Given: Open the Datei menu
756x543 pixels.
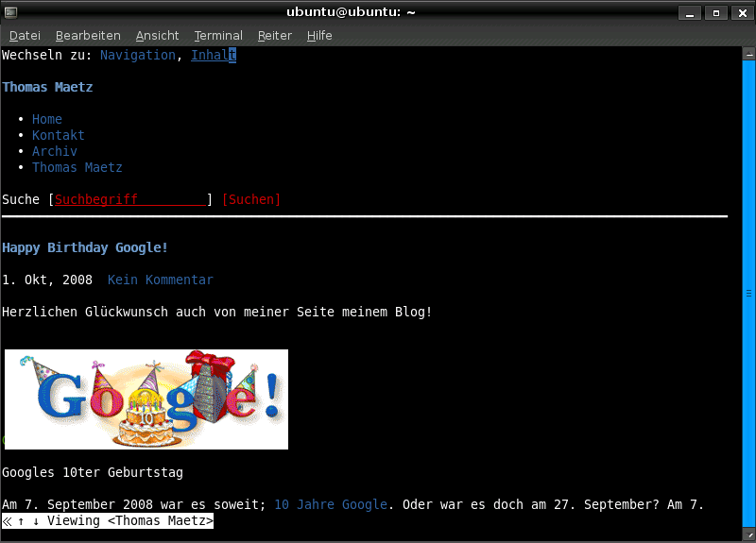Looking at the screenshot, I should [25, 36].
